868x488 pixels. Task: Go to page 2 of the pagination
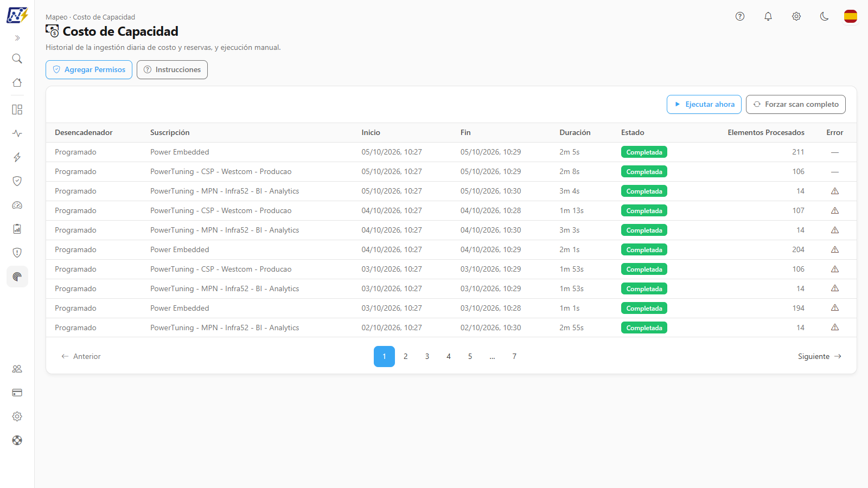(x=406, y=356)
